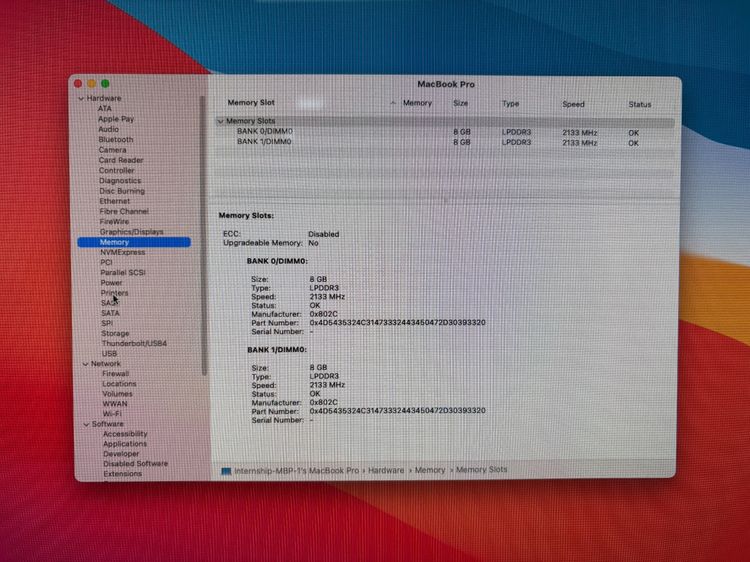Select Card Reader in the sidebar
Screen dimensions: 750x562
[x=121, y=160]
